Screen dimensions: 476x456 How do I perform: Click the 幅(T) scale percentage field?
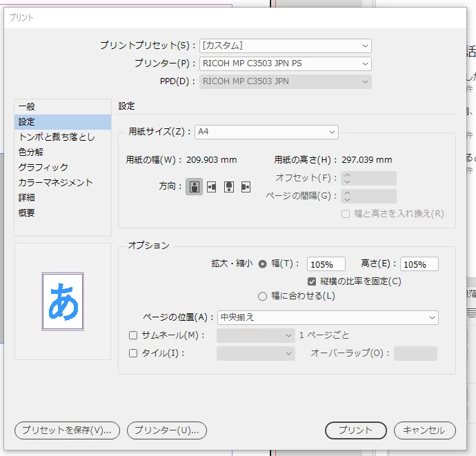click(326, 264)
